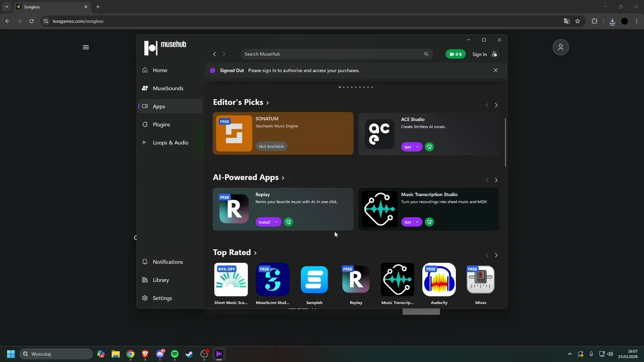This screenshot has height=362, width=644.
Task: Click SONATUM's Not Available button
Action: pos(271,146)
